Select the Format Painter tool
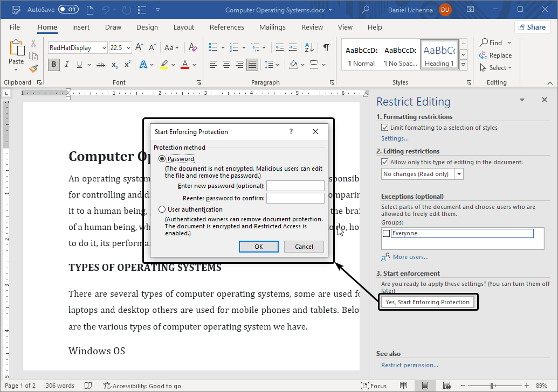Viewport: 558px width, 392px height. [33, 68]
